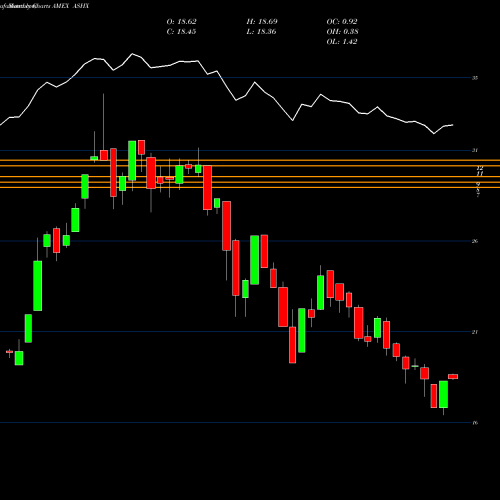Click the price axis label '31'

475,150
